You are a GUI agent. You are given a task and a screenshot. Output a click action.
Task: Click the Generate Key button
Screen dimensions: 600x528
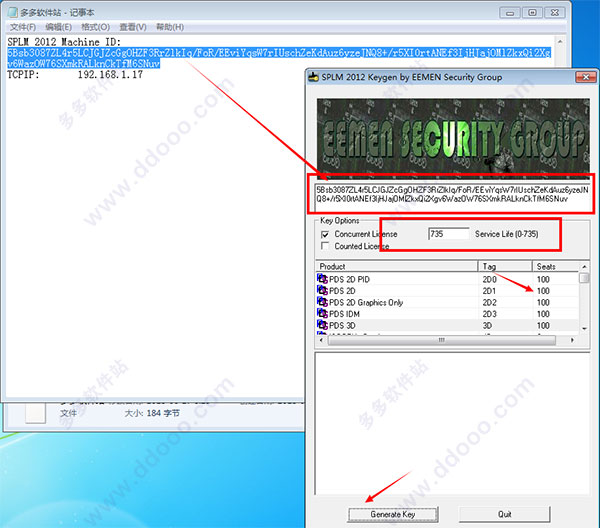tap(393, 514)
